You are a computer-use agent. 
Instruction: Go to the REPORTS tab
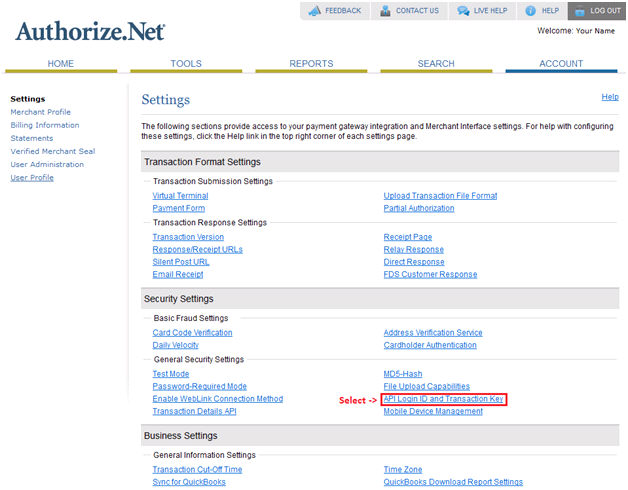pyautogui.click(x=311, y=64)
